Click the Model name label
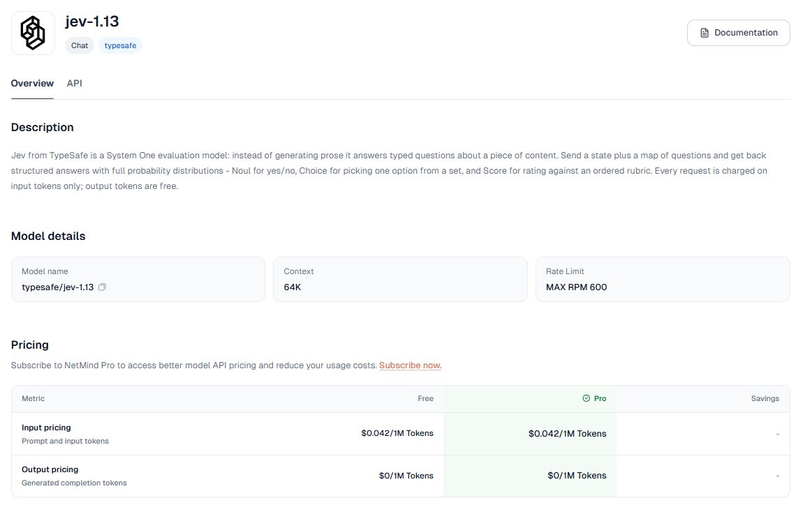 [x=45, y=271]
